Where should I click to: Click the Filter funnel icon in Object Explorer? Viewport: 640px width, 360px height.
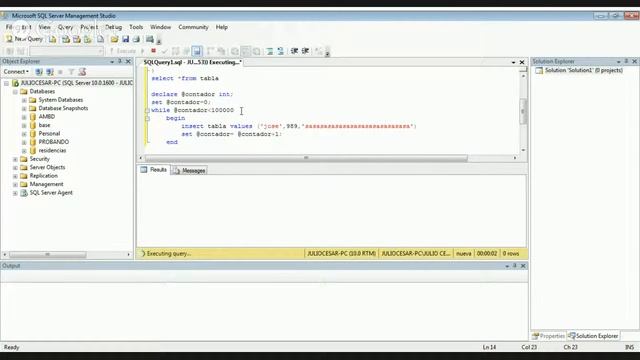coord(71,72)
